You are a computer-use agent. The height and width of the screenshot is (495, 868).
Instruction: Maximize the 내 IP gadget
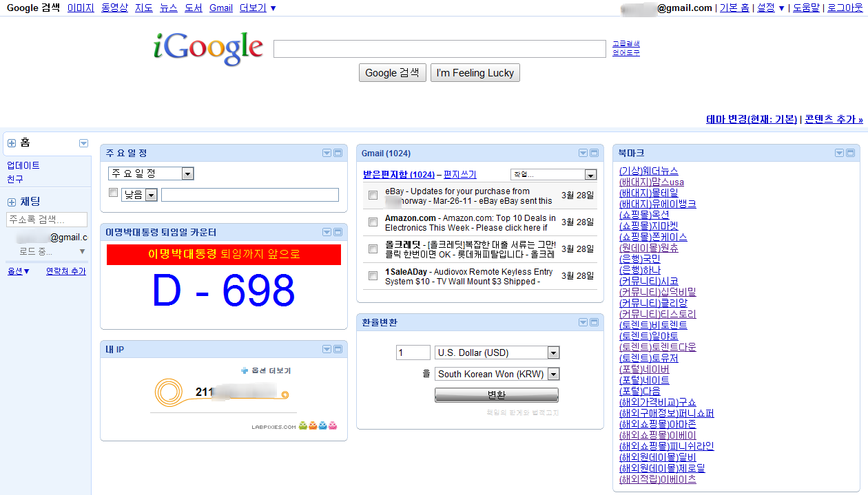(338, 350)
